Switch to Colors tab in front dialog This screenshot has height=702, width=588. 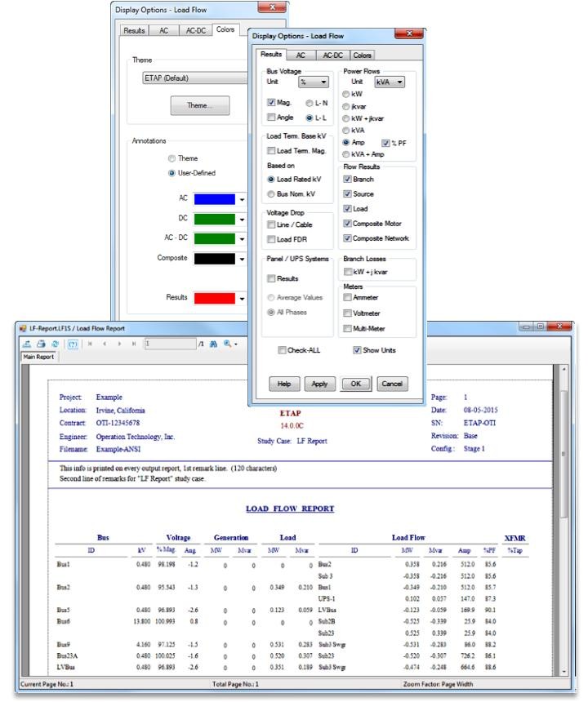(x=363, y=55)
